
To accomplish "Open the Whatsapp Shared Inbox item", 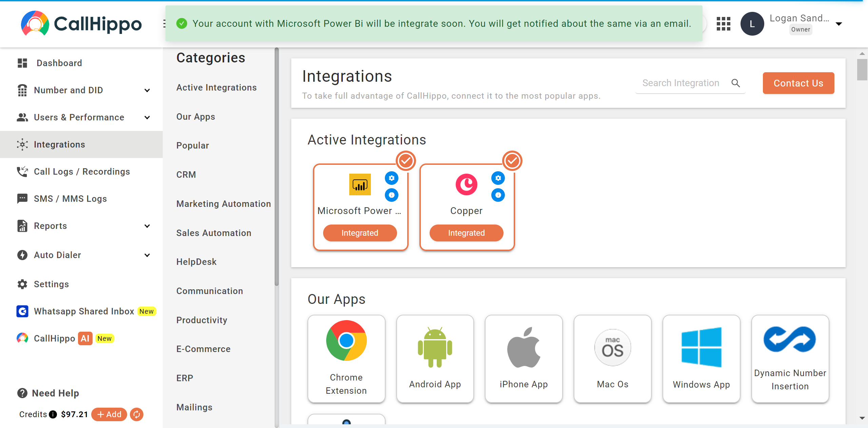I will [81, 311].
